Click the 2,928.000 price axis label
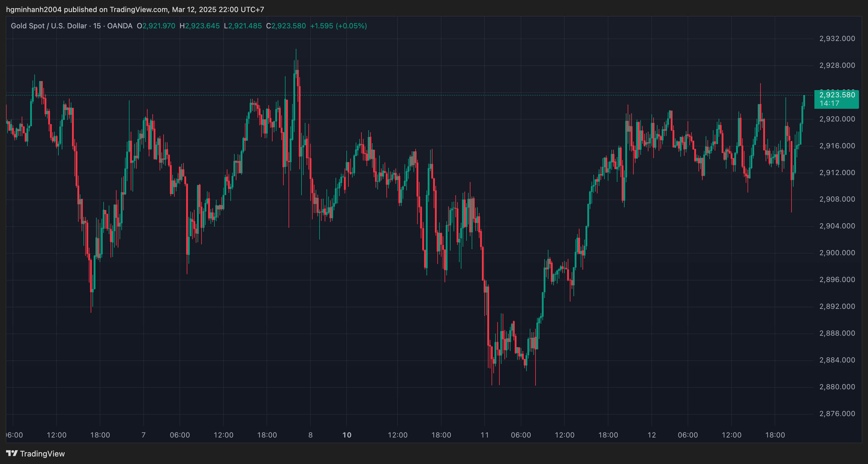This screenshot has height=464, width=868. point(837,65)
